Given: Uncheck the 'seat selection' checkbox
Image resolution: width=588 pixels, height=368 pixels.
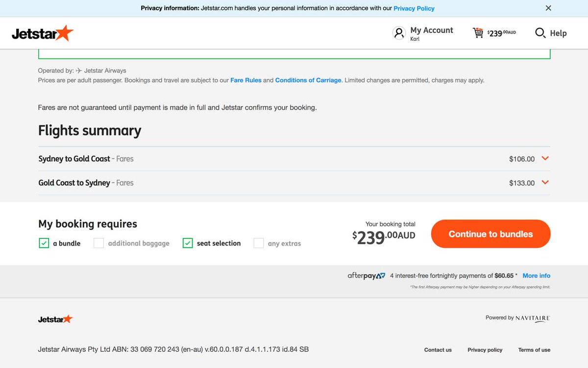Looking at the screenshot, I should (x=187, y=243).
